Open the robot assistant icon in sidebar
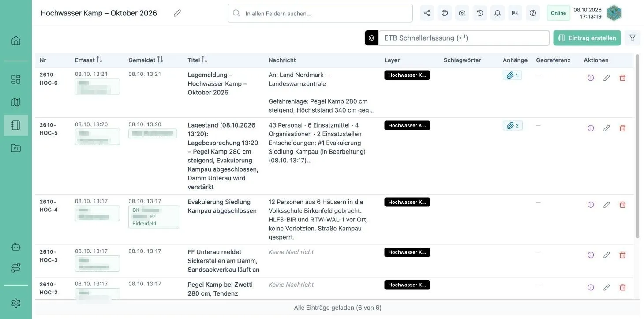This screenshot has height=319, width=644. [16, 247]
